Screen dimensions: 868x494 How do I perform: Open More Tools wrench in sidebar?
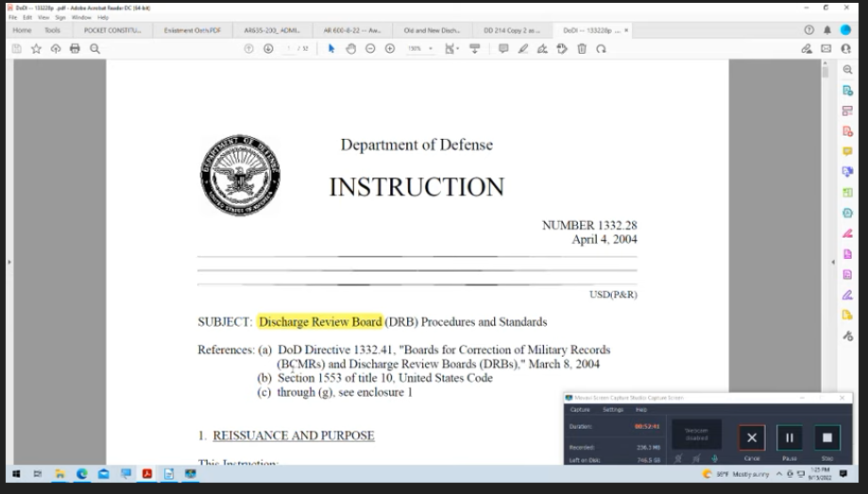tap(847, 335)
